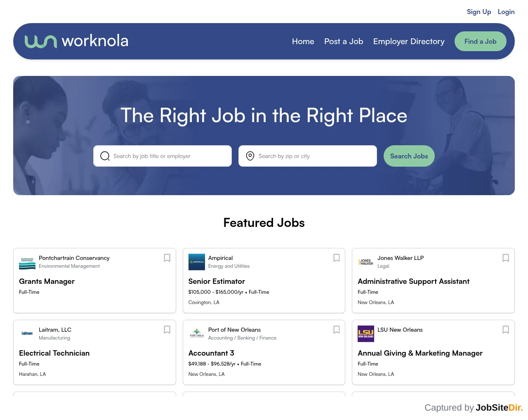528x420 pixels.
Task: Click the Port of New Orleans employer name
Action: [234, 330]
